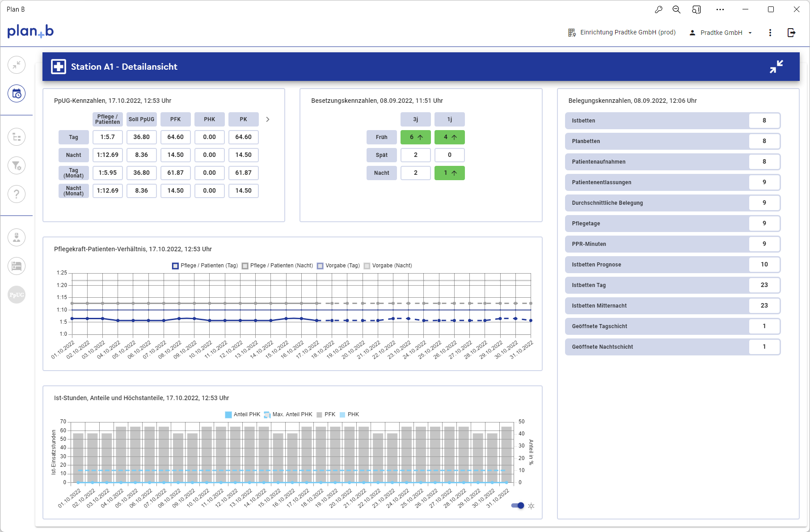Click the PHK column header
This screenshot has width=810, height=532.
210,119
